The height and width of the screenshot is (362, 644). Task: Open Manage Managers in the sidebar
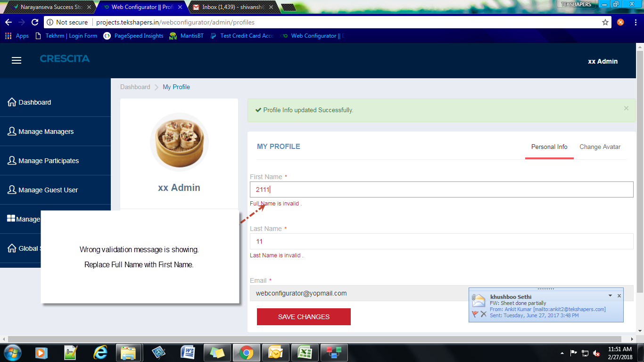[55, 132]
